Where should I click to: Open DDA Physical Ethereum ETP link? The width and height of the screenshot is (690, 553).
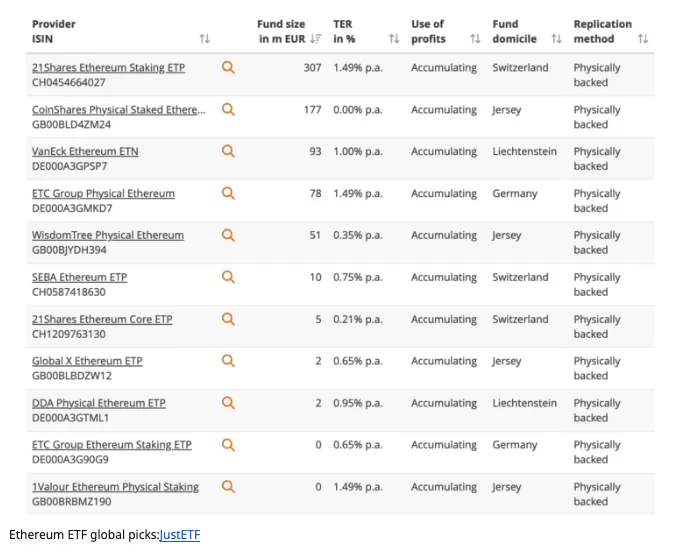click(99, 403)
